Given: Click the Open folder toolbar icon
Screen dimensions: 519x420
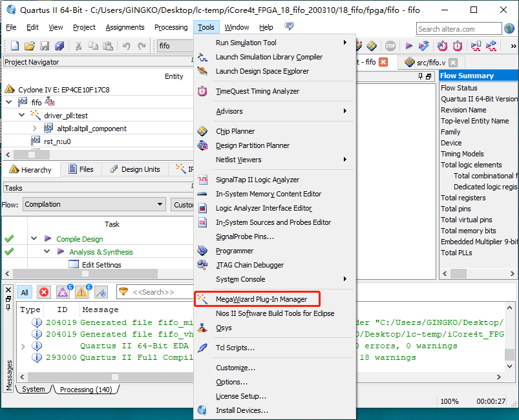Looking at the screenshot, I should click(30, 46).
